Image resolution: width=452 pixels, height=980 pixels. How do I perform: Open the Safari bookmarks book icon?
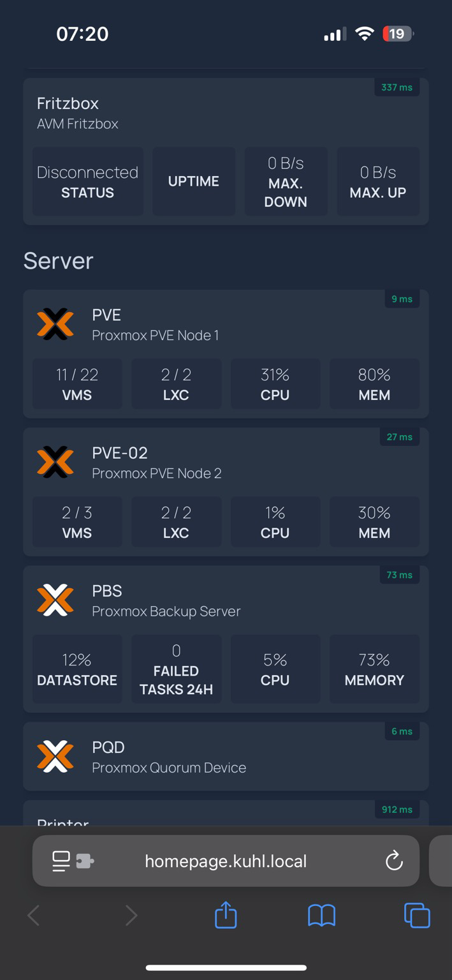321,916
